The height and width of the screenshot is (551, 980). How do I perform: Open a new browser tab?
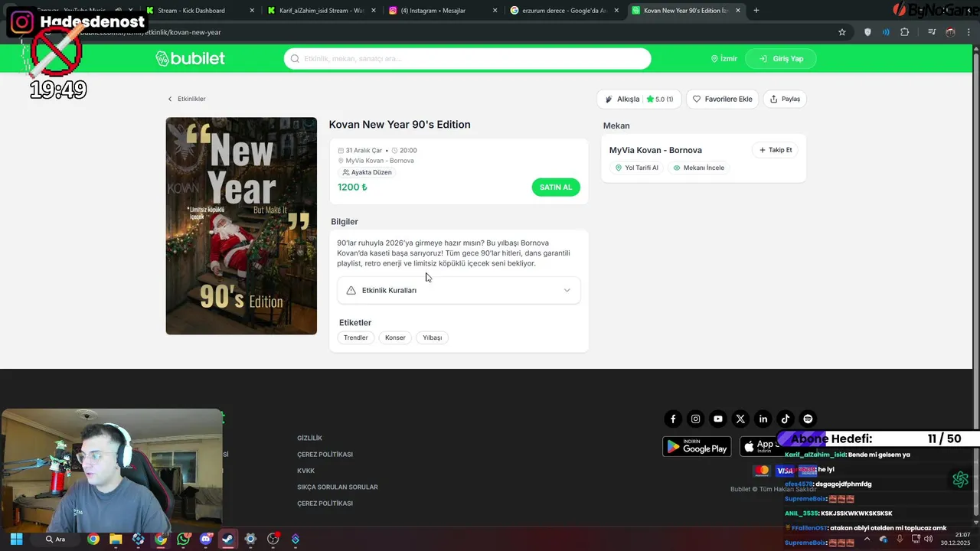click(x=756, y=11)
